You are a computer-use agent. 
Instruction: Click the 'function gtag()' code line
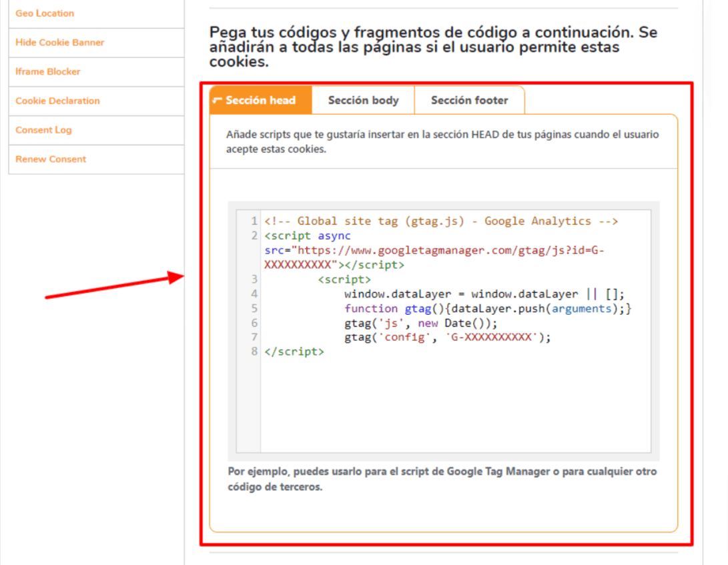point(488,309)
